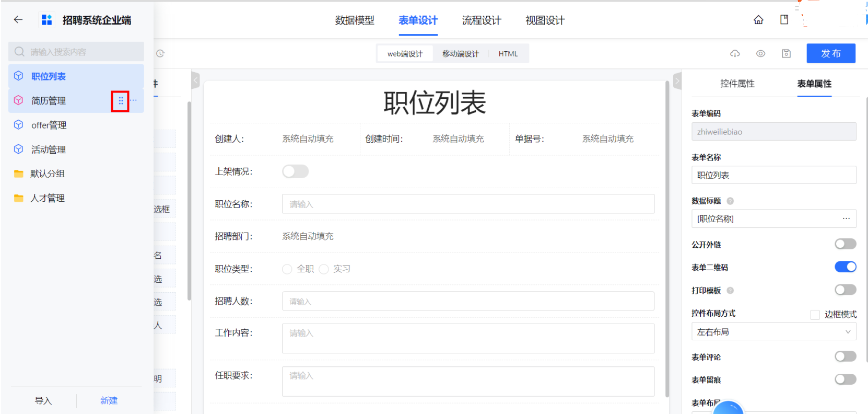Click the 职位列表 form title

coord(435,102)
